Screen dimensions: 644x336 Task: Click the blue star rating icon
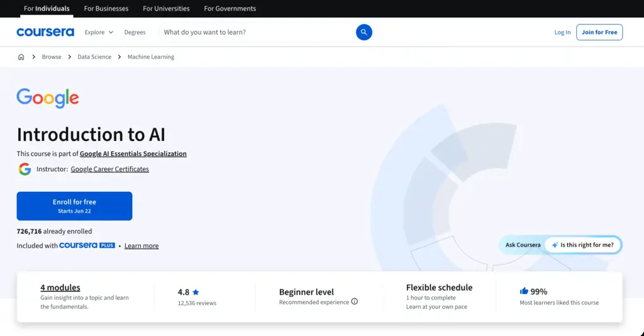coord(196,292)
